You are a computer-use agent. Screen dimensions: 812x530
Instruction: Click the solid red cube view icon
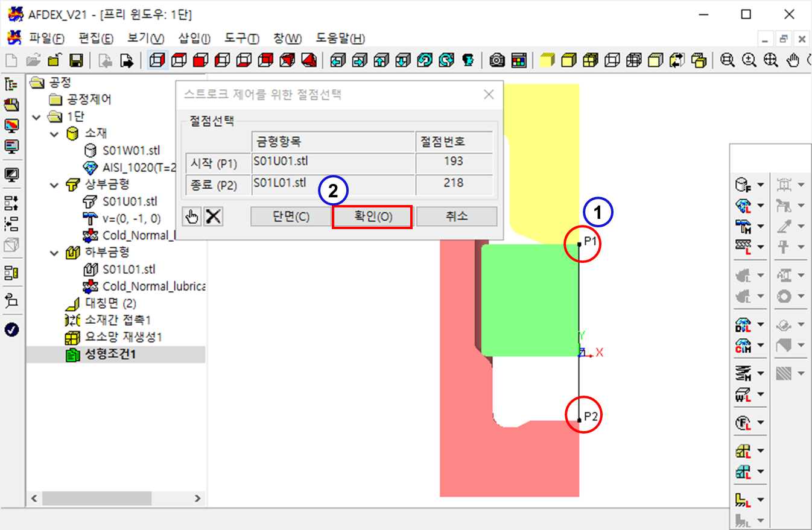200,60
